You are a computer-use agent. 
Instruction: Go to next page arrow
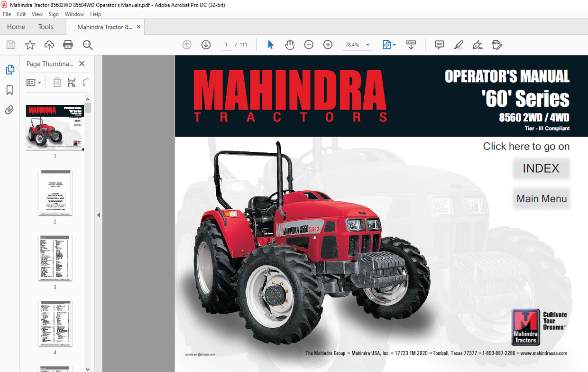(x=206, y=45)
